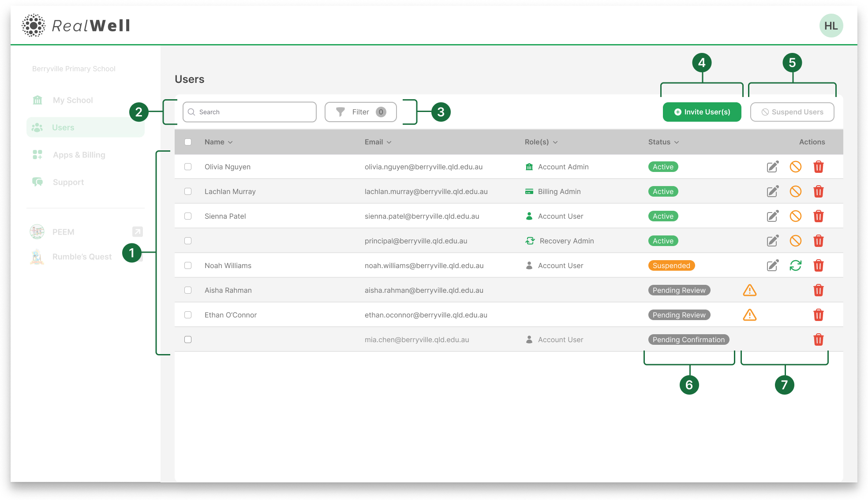
Task: Select Noah Williams row checkbox
Action: 188,265
